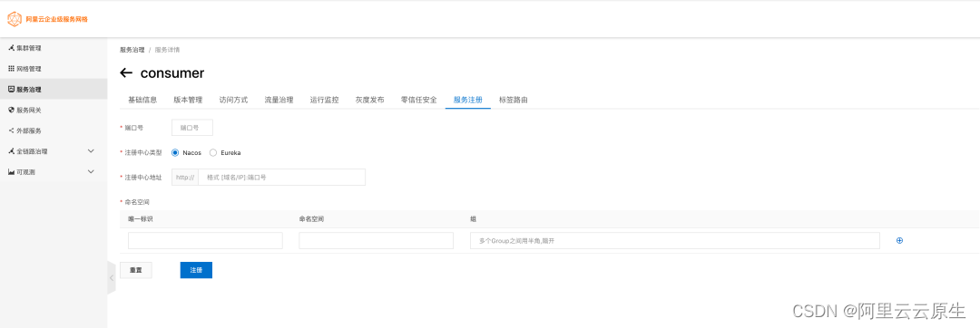Click the consumer service title
This screenshot has width=980, height=328.
click(172, 73)
